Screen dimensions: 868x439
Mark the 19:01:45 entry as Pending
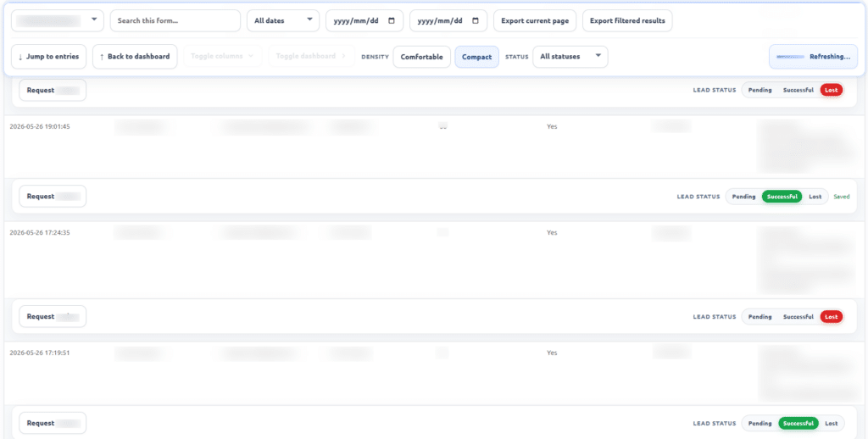[743, 197]
